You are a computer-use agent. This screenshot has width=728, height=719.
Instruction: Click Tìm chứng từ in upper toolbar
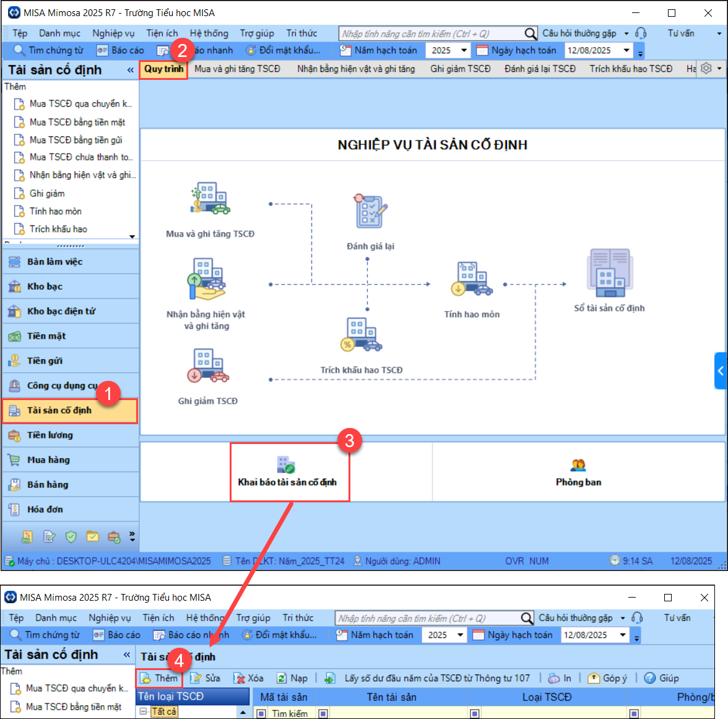48,50
